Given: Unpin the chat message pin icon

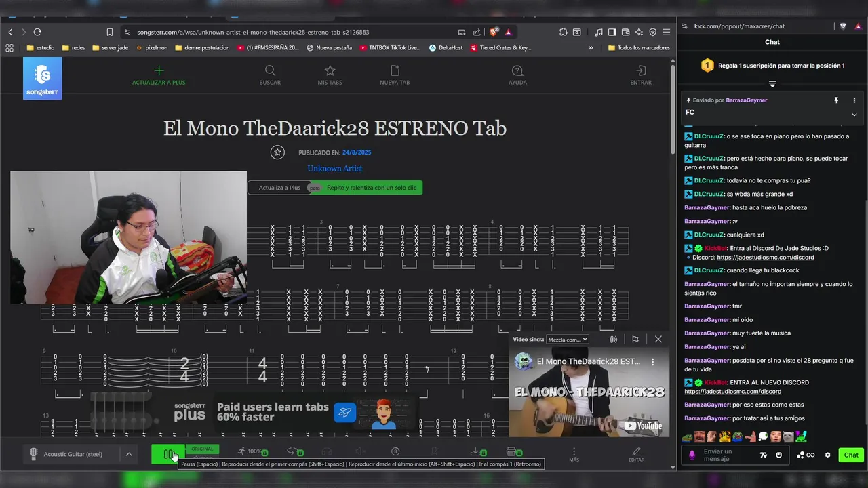Looking at the screenshot, I should pos(836,100).
